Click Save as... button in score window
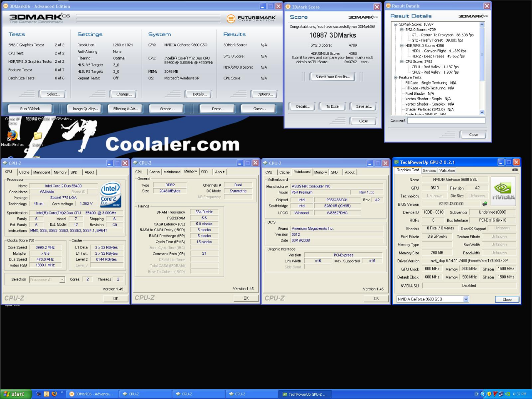The image size is (532, 399). pos(364,106)
